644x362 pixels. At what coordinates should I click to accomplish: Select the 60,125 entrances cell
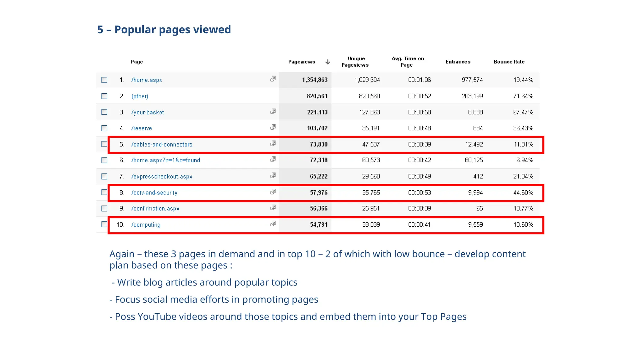(474, 160)
